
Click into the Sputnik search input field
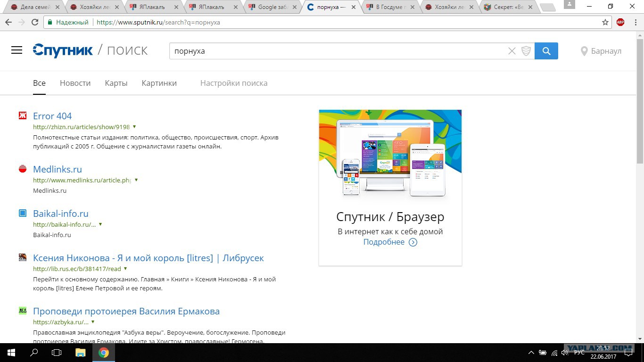[338, 51]
